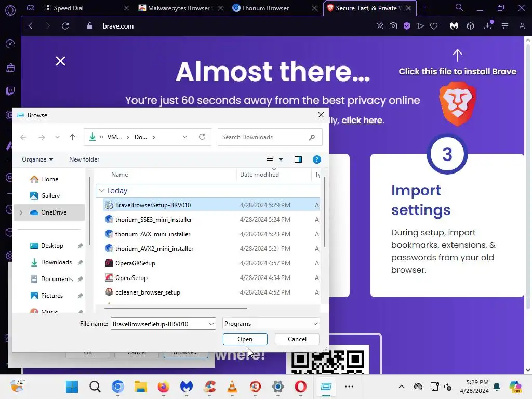Click the Open button
Image resolution: width=532 pixels, height=399 pixels.
point(245,339)
